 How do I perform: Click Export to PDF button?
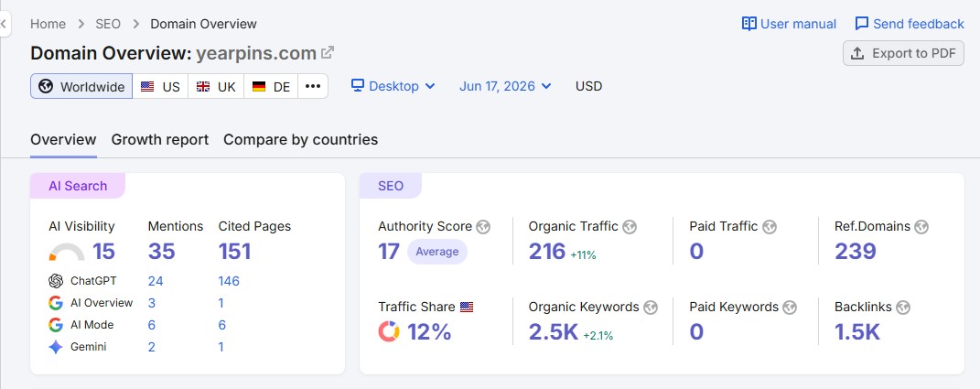(904, 53)
